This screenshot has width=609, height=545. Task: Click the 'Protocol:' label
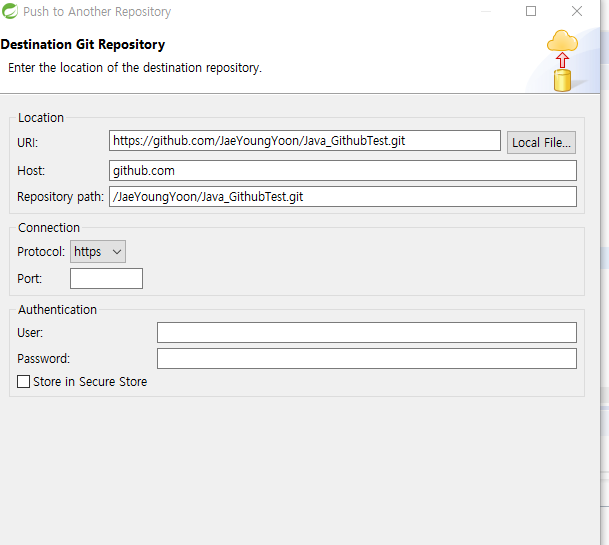[x=41, y=252]
